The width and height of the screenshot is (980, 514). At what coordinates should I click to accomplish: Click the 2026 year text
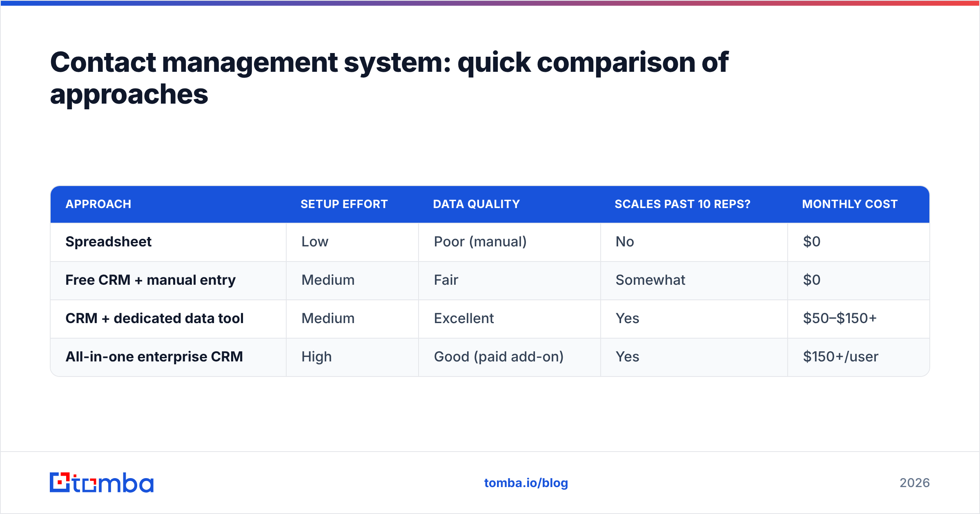(915, 483)
